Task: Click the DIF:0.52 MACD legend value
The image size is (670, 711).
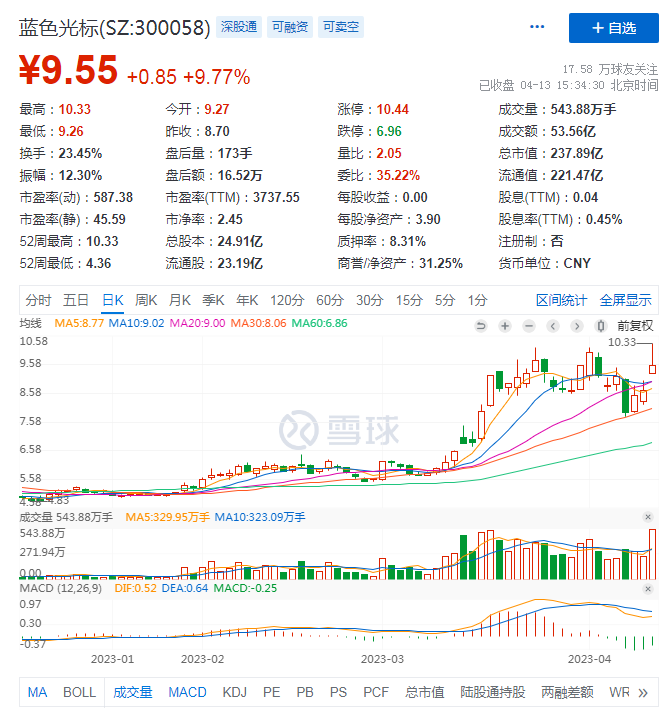Action: pos(136,589)
